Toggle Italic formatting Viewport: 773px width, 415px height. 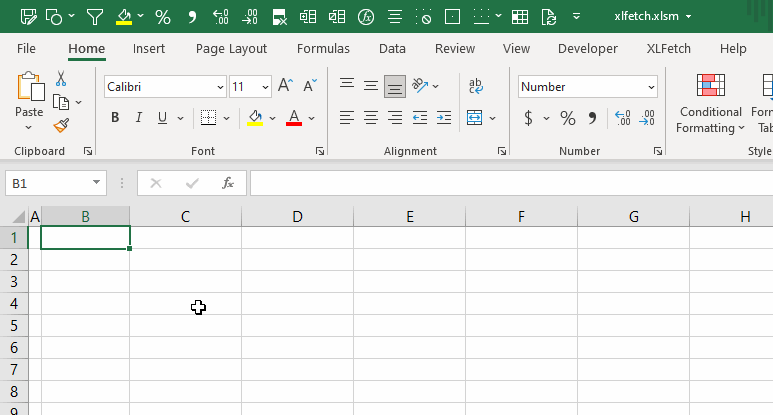click(x=138, y=118)
